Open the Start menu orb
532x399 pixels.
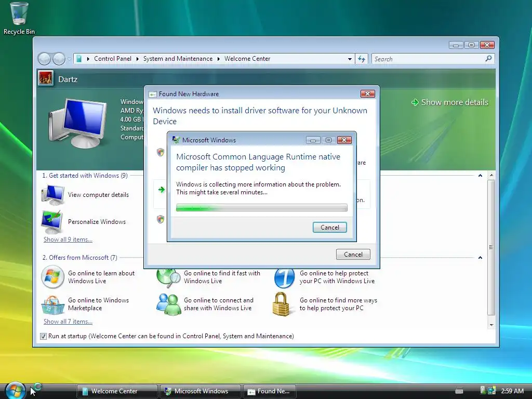pos(15,390)
